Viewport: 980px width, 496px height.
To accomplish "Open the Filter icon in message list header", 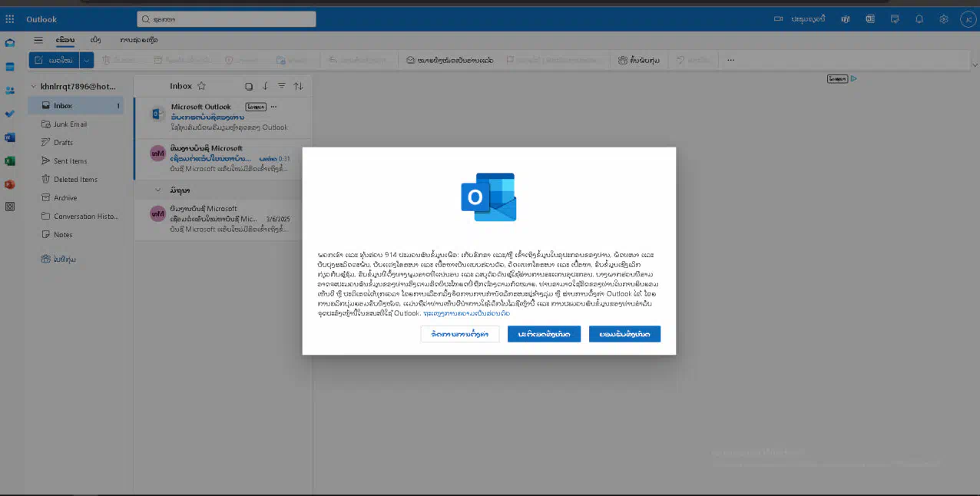I will pyautogui.click(x=282, y=86).
